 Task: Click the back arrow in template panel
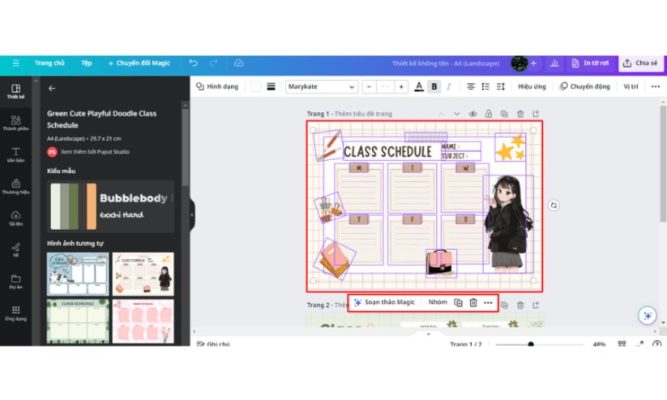pos(52,88)
